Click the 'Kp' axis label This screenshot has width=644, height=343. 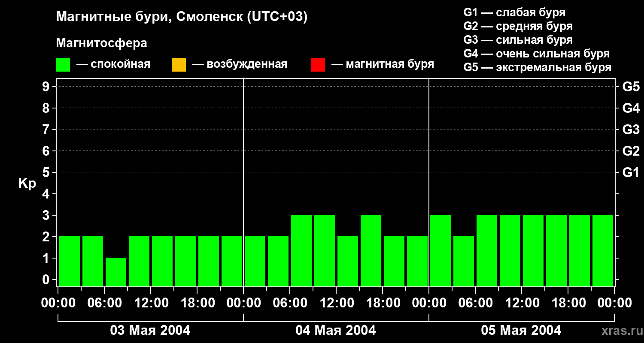point(27,184)
